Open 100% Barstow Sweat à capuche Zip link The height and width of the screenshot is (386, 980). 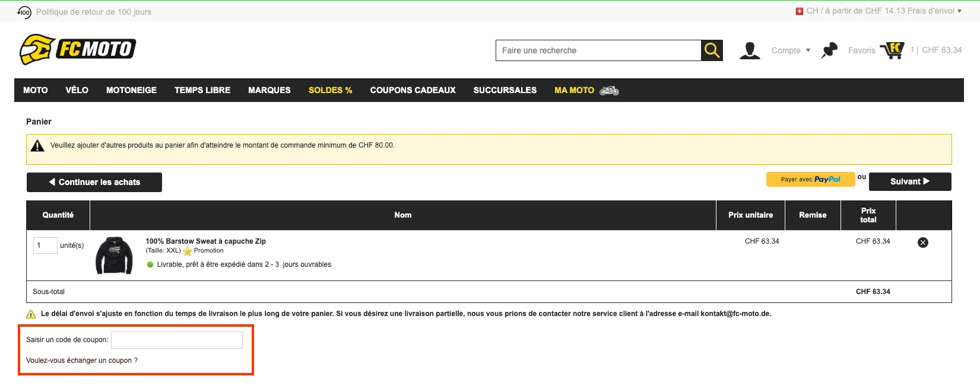tap(206, 241)
